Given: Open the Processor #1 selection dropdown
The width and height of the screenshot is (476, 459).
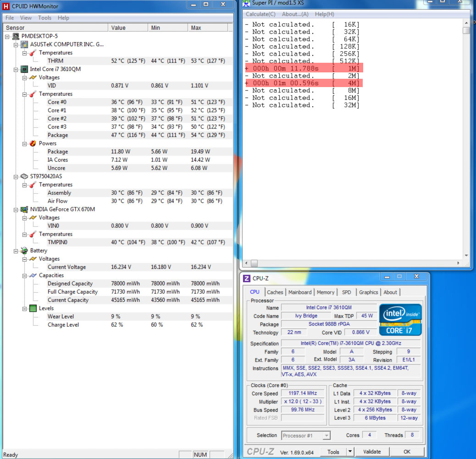Looking at the screenshot, I should tap(327, 436).
